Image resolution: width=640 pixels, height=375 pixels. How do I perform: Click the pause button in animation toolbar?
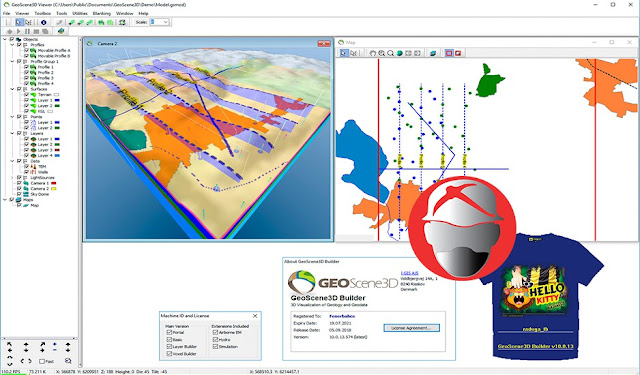[x=27, y=31]
